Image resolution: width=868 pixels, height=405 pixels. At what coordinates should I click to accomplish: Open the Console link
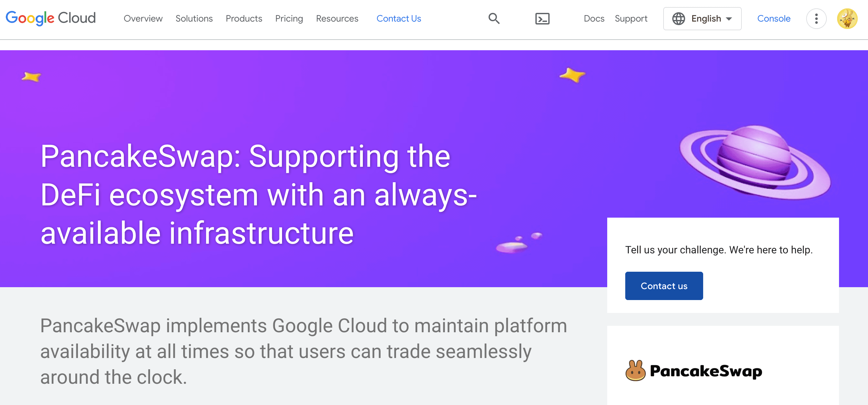(x=774, y=19)
